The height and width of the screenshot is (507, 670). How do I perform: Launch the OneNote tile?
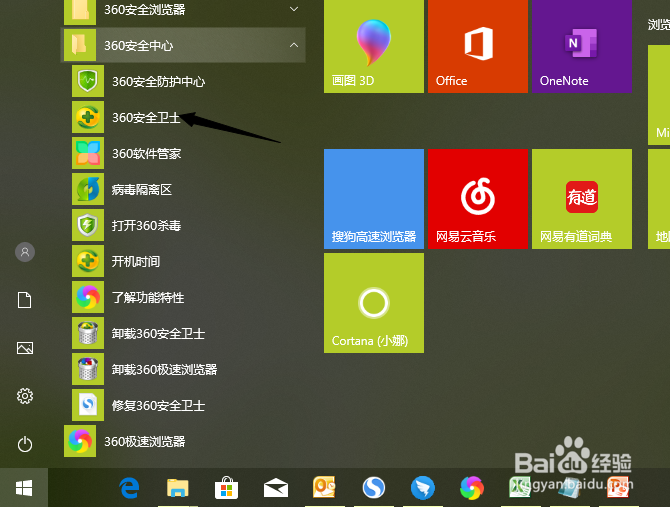[582, 46]
